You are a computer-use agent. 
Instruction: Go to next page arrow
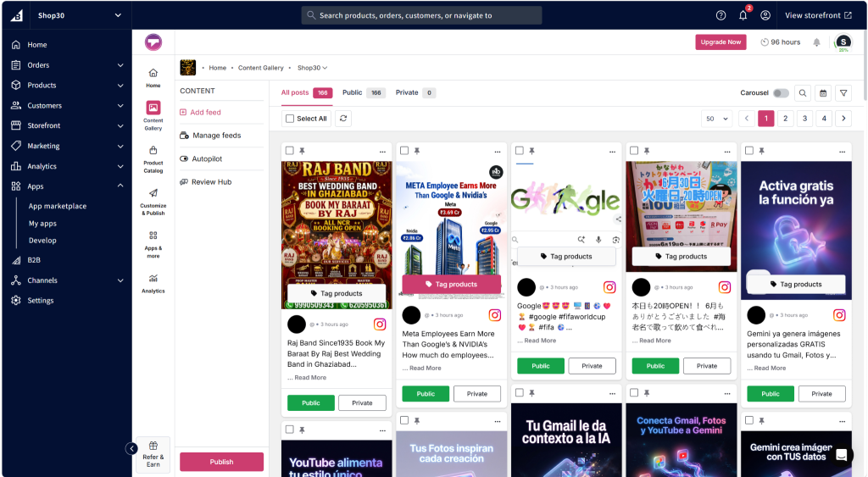(x=843, y=119)
